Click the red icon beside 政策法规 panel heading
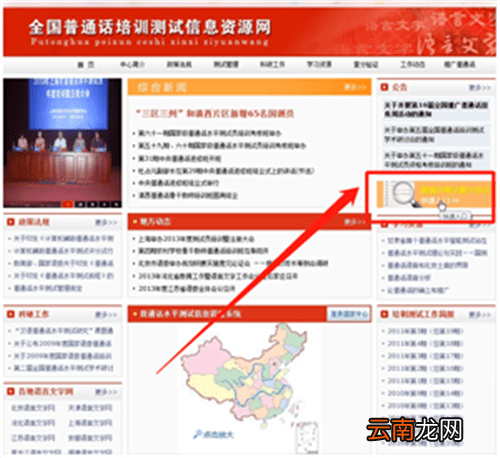This screenshot has width=500, height=458. click(11, 222)
